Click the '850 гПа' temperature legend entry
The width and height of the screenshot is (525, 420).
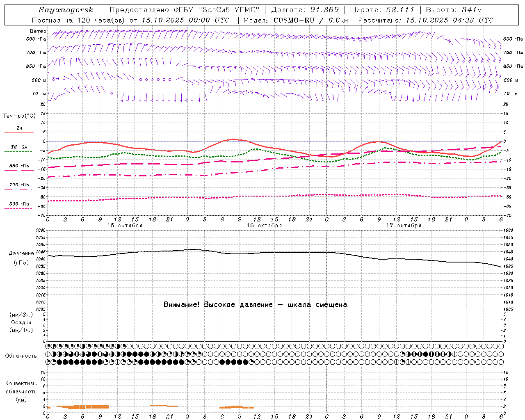[19, 166]
